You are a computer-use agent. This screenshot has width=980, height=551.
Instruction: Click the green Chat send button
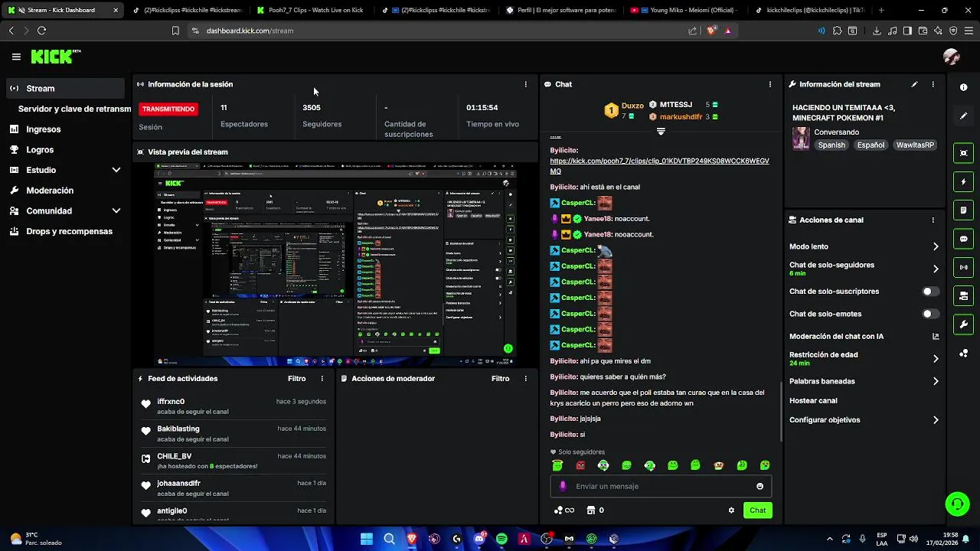tap(757, 510)
